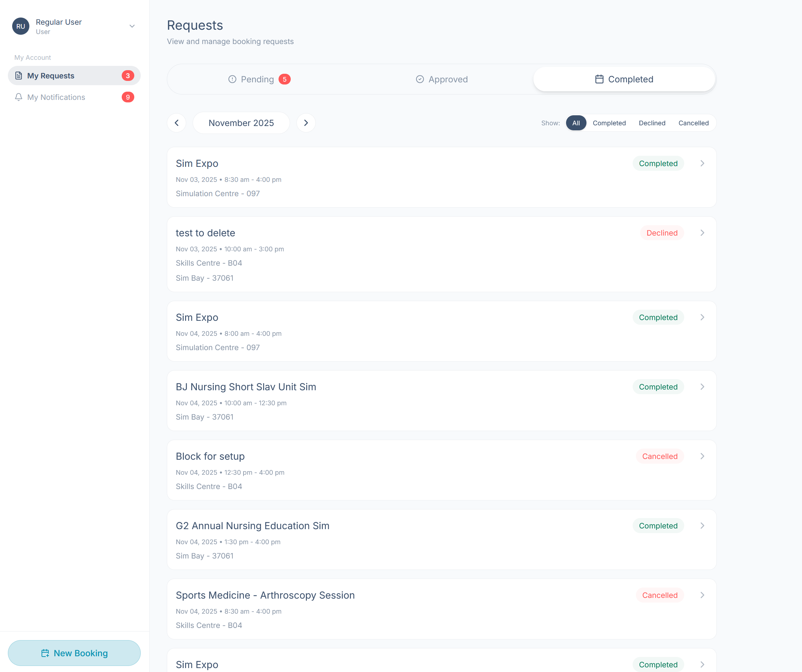
Task: Open My Requests in sidebar
Action: pyautogui.click(x=74, y=76)
